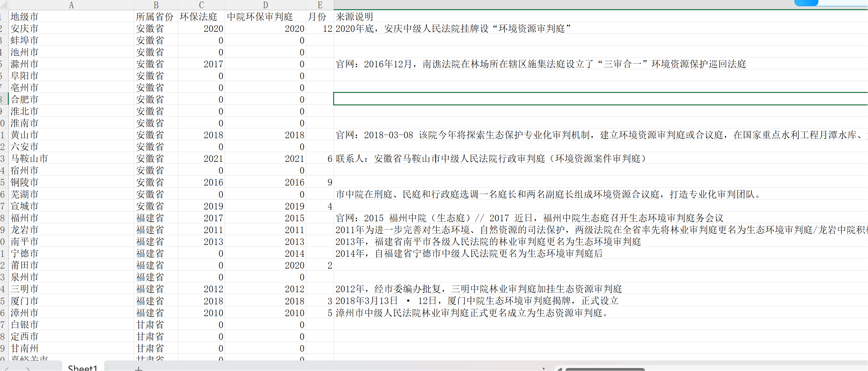Click the tab bar splitter dots handle
Image resolution: width=868 pixels, height=371 pixels.
pos(544,369)
